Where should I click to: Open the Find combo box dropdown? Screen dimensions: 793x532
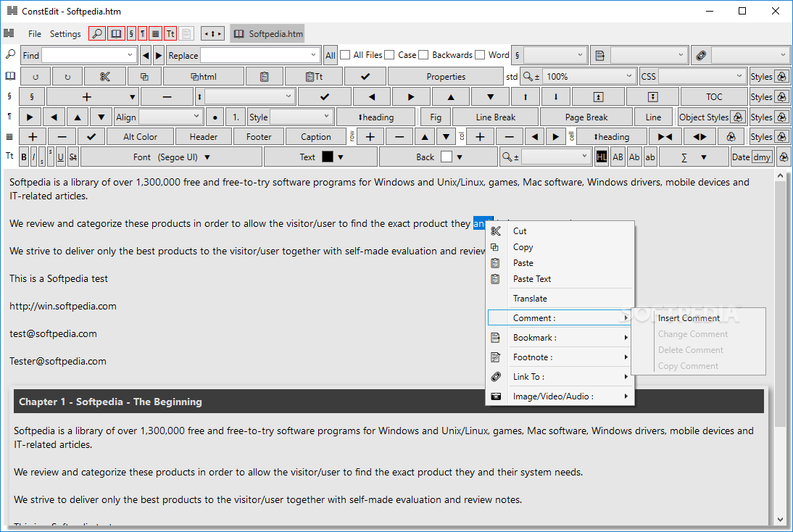coord(130,54)
